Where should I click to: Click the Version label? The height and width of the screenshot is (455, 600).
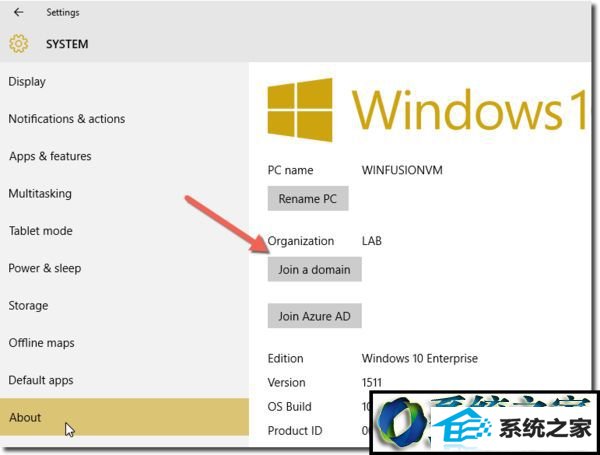pyautogui.click(x=286, y=382)
